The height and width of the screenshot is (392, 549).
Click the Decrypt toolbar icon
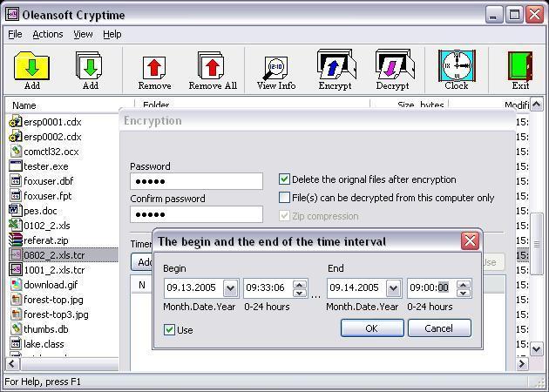click(x=395, y=64)
